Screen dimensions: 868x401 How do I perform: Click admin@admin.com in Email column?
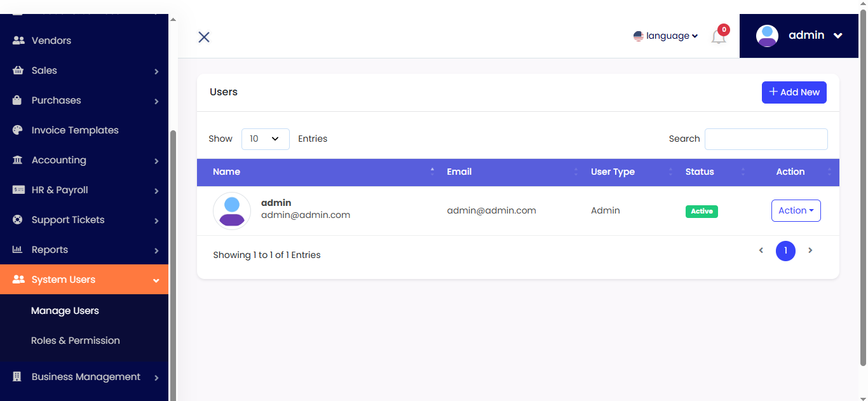coord(491,210)
